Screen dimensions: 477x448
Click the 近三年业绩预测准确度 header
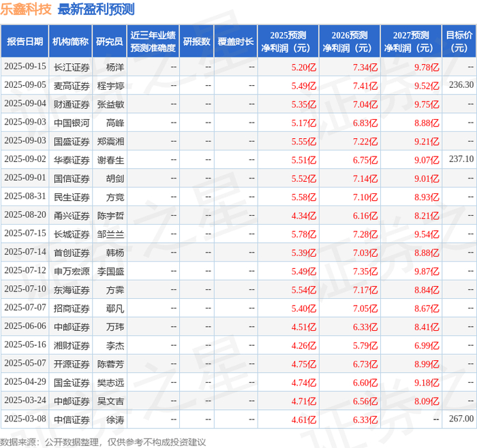(153, 42)
